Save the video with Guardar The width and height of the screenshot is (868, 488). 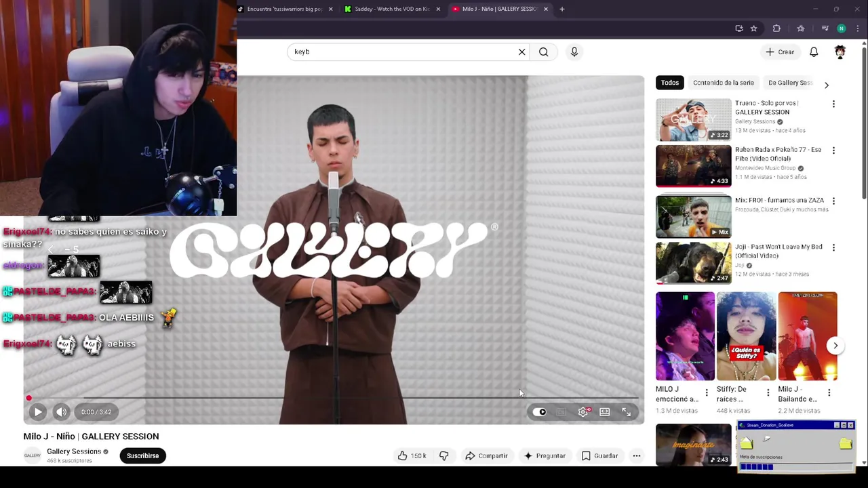coord(599,456)
